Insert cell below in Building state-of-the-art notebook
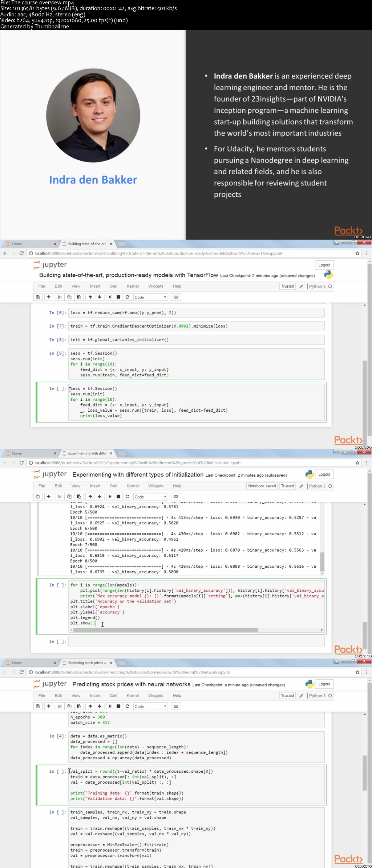Screen dimensions: 372x868 49,297
